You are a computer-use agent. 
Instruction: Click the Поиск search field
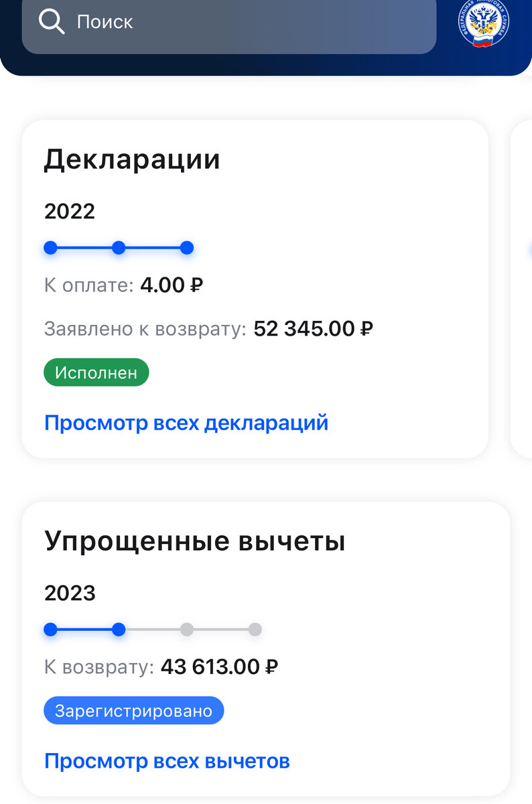tap(229, 23)
